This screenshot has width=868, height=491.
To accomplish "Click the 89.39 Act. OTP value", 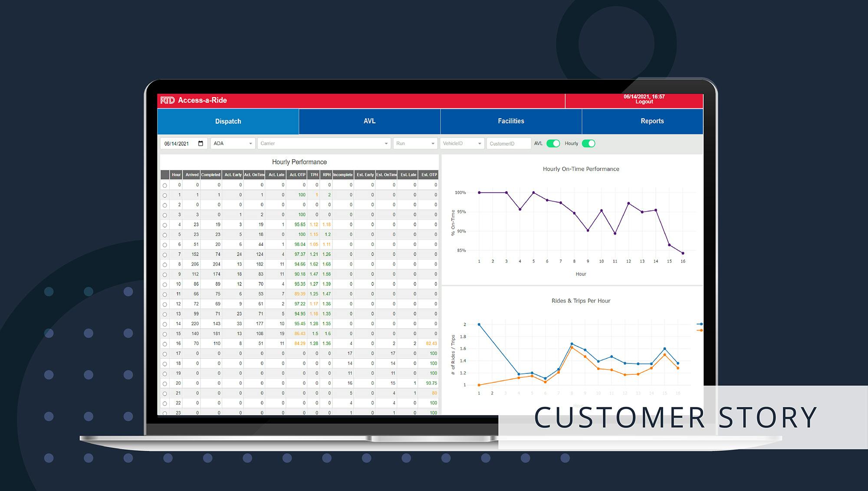I will click(300, 294).
